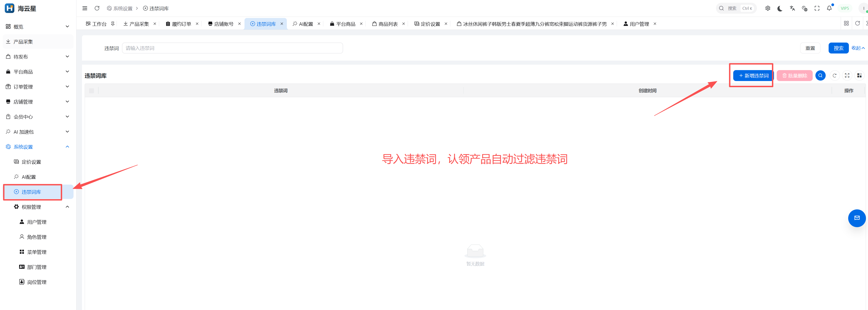Refresh the 违禁词库 table with the circular arrow
Image resolution: width=868 pixels, height=310 pixels.
tap(834, 76)
